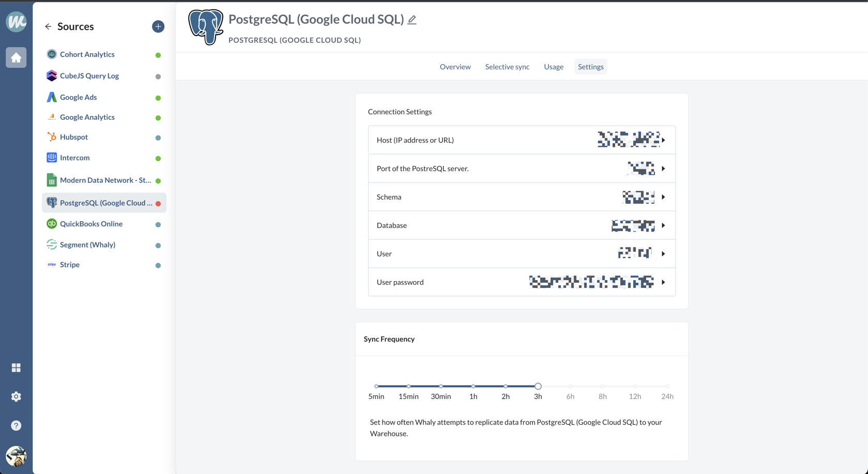Click the Hubspot logo icon
868x474 pixels.
tap(52, 137)
